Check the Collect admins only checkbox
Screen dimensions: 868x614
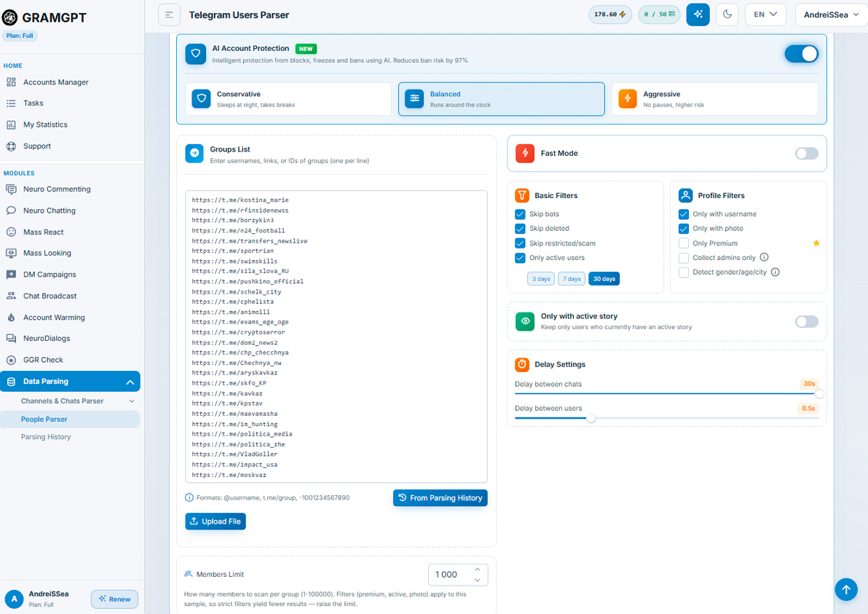tap(684, 257)
